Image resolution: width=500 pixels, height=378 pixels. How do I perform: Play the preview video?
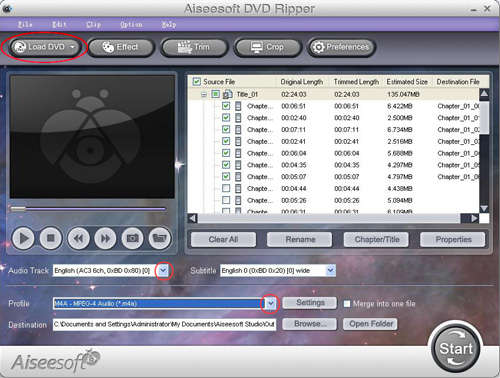23,238
